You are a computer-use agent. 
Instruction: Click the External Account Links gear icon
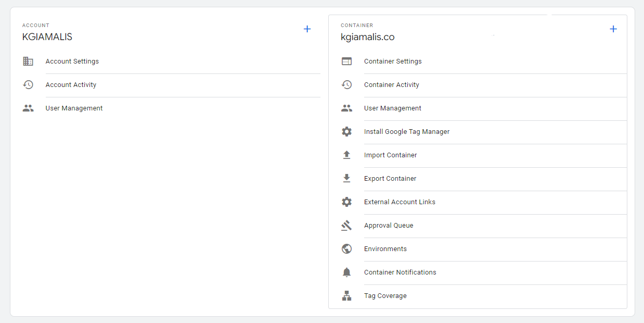point(346,202)
